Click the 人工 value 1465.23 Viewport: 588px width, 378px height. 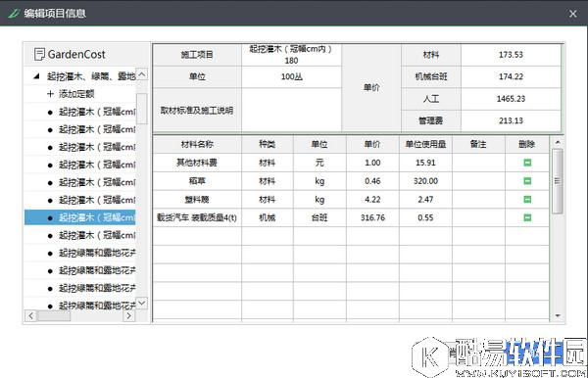511,99
